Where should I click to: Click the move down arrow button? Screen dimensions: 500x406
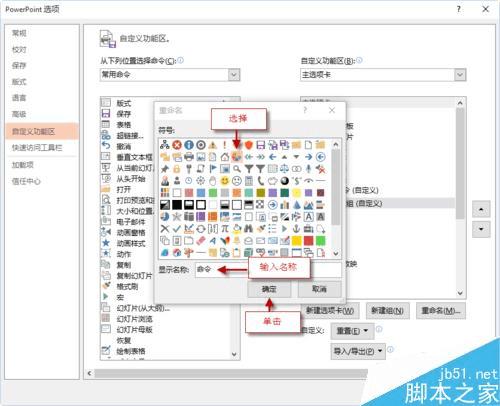[481, 229]
